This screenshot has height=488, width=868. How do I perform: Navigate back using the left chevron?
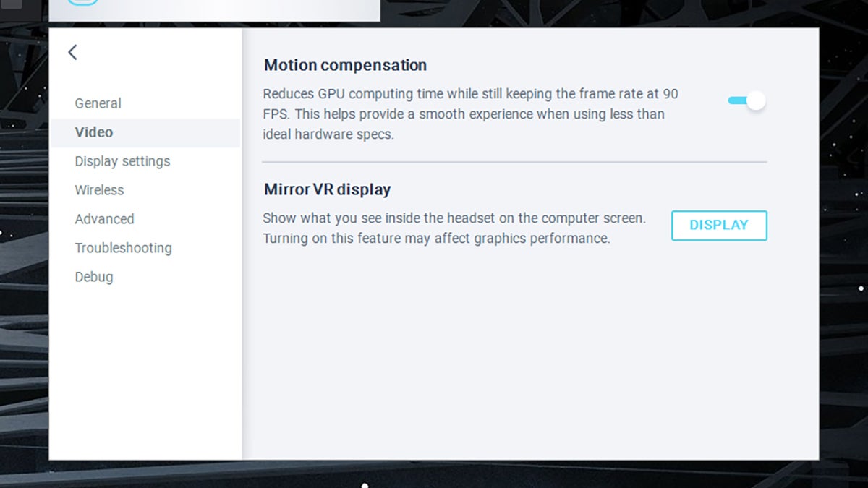click(72, 52)
